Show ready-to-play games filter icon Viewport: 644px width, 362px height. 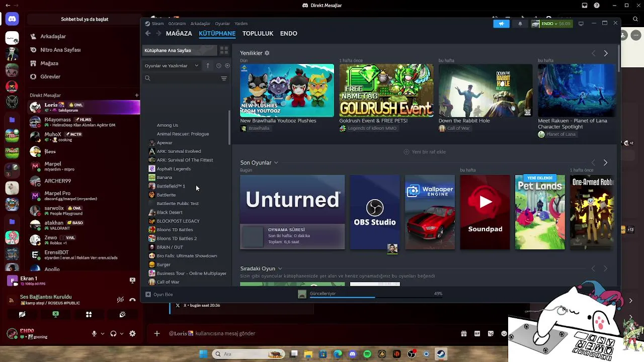pos(227,65)
